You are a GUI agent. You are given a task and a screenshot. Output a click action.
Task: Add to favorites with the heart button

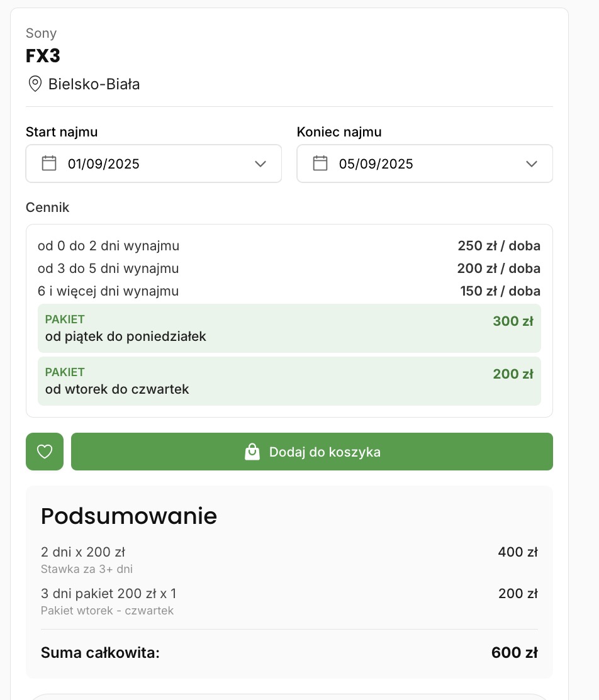[45, 452]
